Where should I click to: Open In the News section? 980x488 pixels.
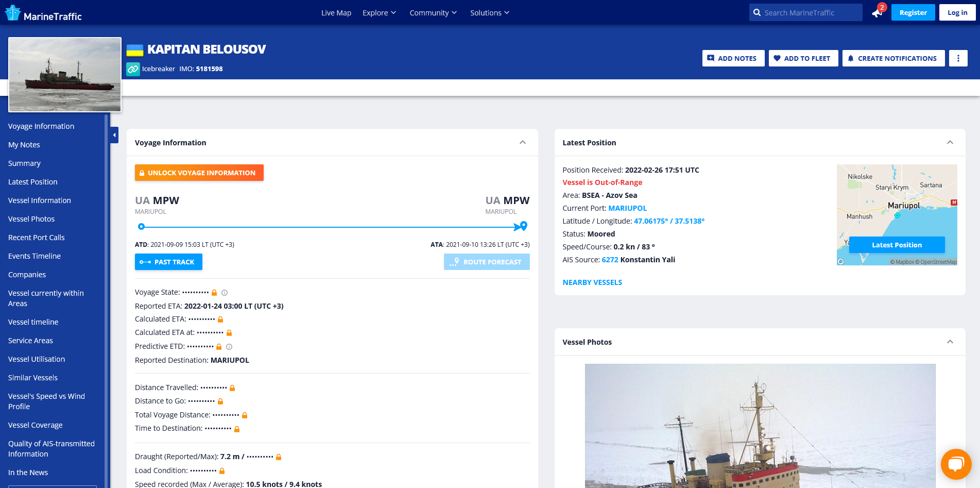tap(28, 473)
